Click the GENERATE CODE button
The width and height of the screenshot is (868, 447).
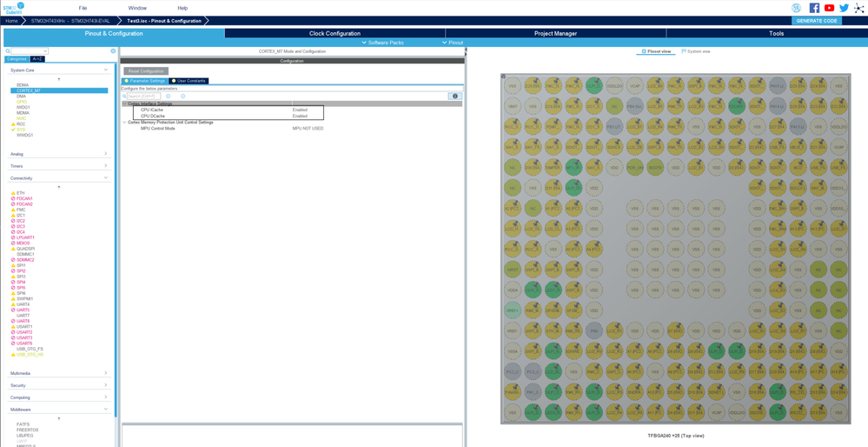(x=816, y=21)
